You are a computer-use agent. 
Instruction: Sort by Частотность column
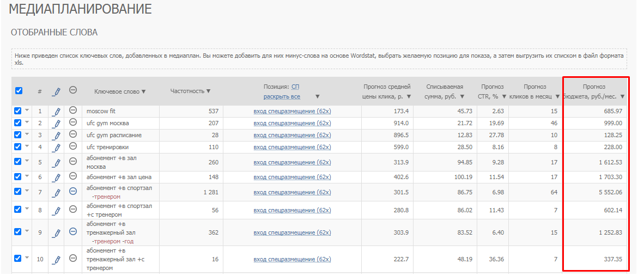coord(190,91)
